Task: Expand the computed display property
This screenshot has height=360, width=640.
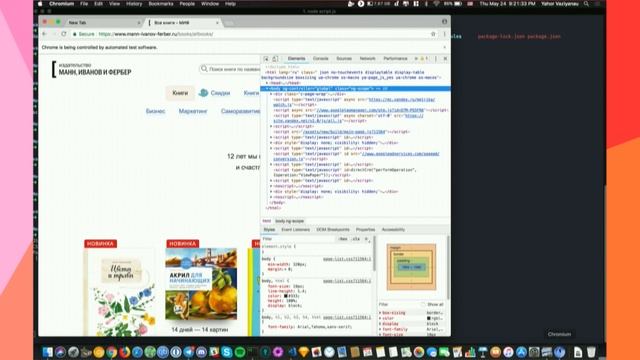Action: [380, 324]
